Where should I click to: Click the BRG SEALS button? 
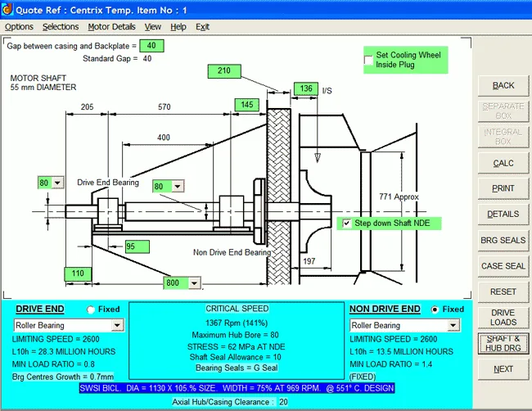[503, 240]
